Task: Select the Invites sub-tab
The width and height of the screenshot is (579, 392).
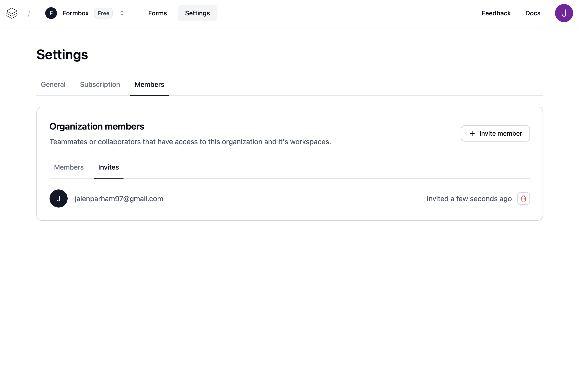Action: (108, 167)
